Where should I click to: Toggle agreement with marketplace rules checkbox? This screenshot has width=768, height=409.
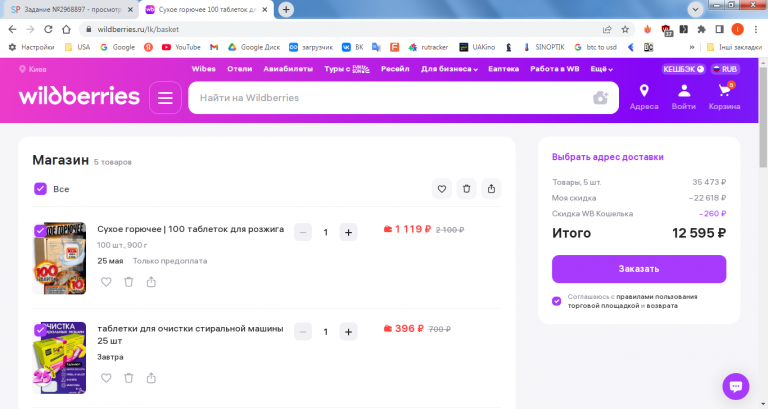coord(556,301)
